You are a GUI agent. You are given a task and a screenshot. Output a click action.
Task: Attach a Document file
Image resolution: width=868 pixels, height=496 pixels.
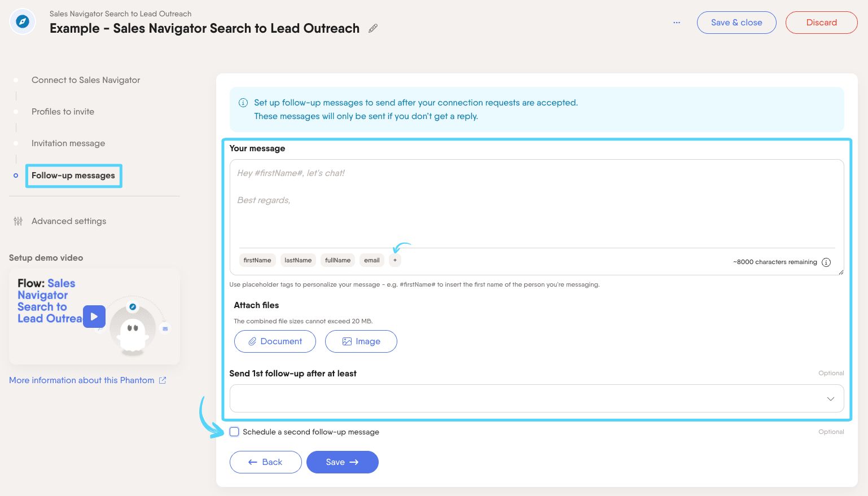[275, 341]
